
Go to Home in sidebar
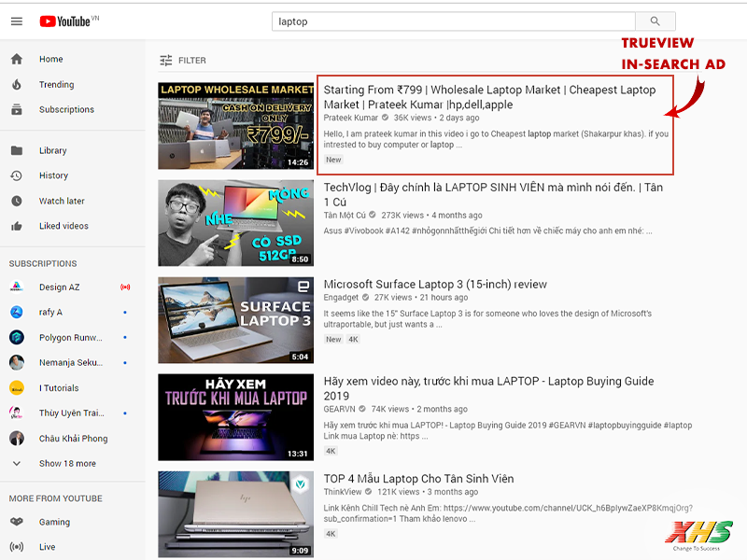click(x=50, y=59)
